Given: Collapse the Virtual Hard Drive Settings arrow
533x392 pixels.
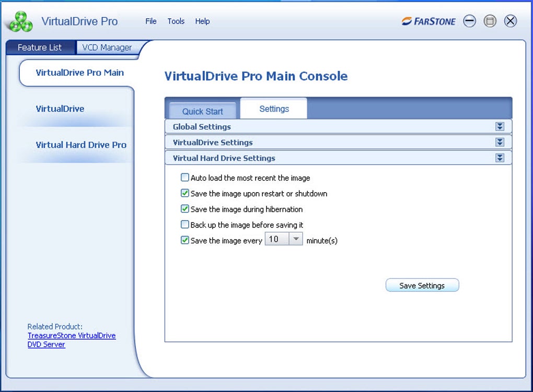Looking at the screenshot, I should pyautogui.click(x=500, y=158).
